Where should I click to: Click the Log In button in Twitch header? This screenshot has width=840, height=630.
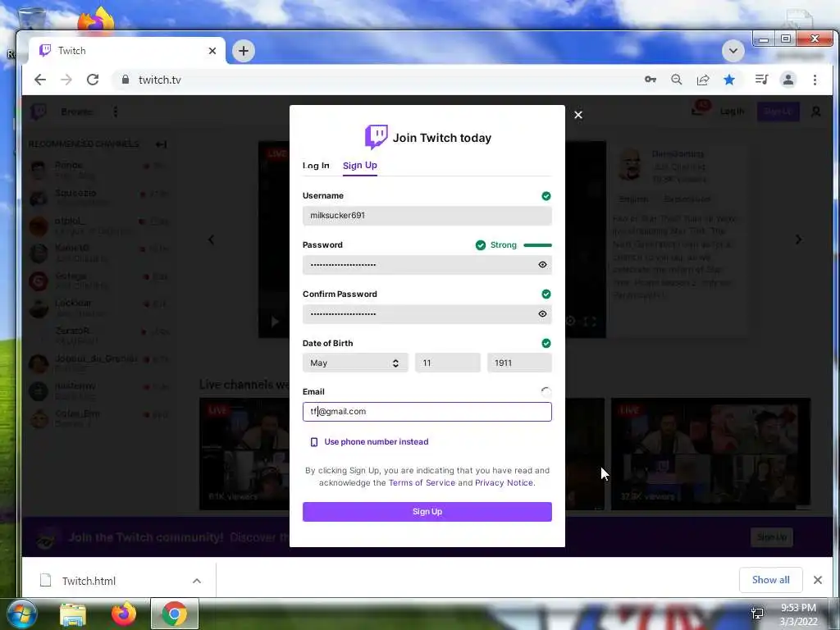(x=732, y=112)
